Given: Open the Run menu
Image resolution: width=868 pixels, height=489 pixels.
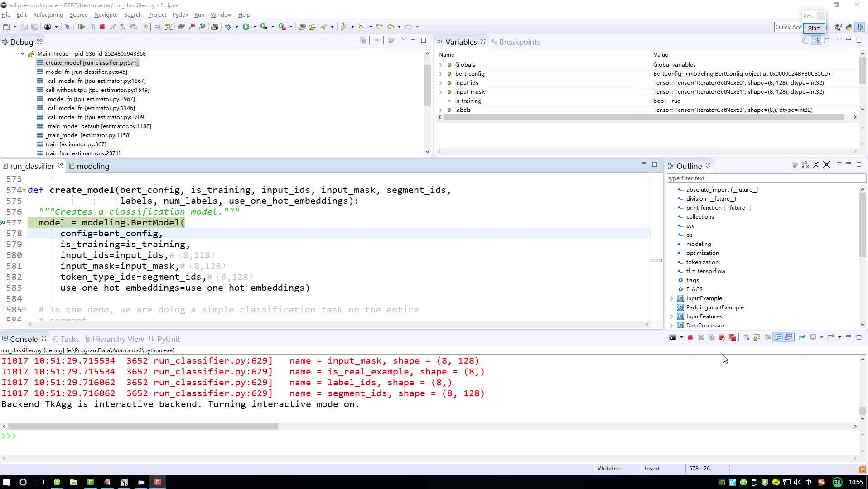Looking at the screenshot, I should (199, 15).
